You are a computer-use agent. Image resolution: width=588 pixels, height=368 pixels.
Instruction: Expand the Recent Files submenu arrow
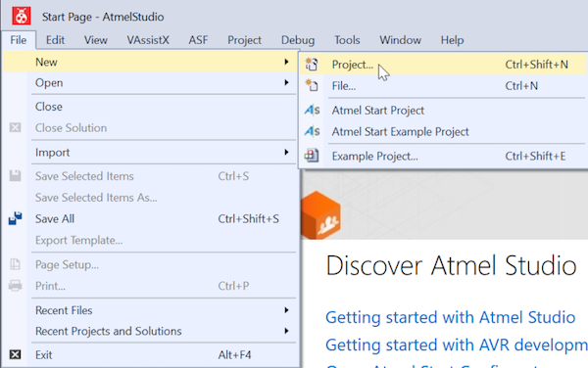pyautogui.click(x=286, y=310)
